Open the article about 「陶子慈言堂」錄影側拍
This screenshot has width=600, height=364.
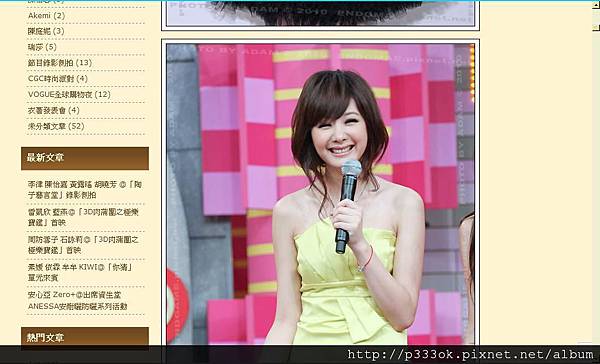tap(85, 190)
